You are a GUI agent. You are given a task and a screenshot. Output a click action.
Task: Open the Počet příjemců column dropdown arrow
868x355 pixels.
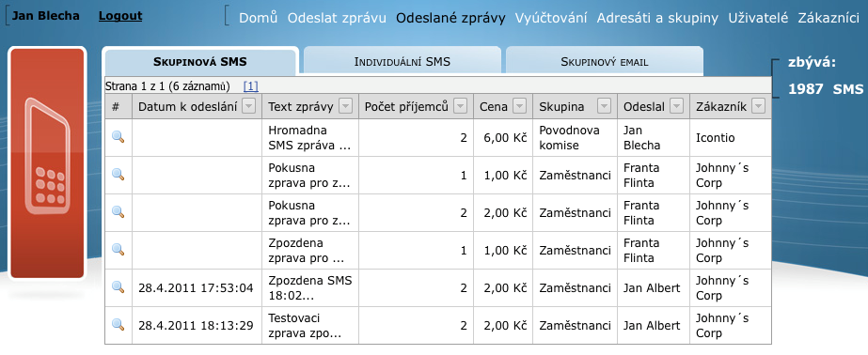(460, 106)
